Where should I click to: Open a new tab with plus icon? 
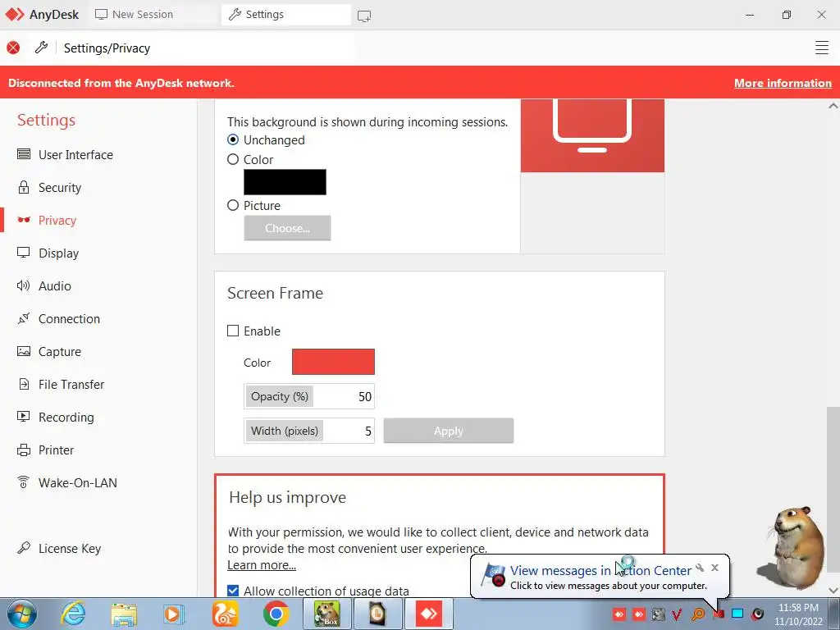coord(364,16)
